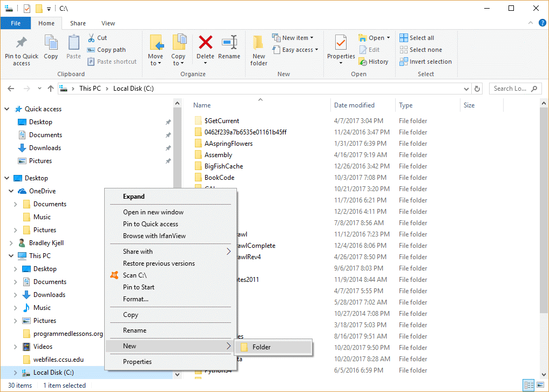Click Select none in the ribbon
Screen dimensions: 549x392
(x=421, y=50)
